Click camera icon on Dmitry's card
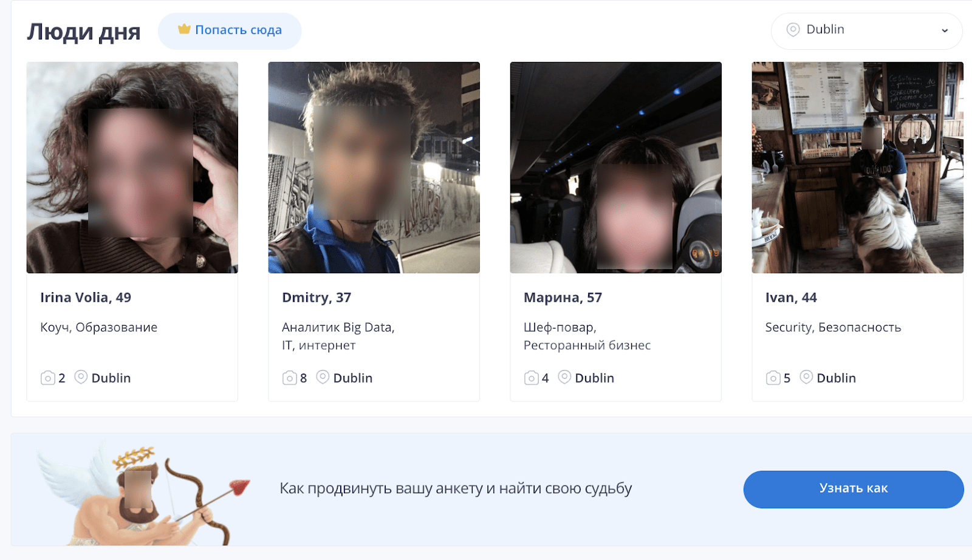 coord(290,378)
